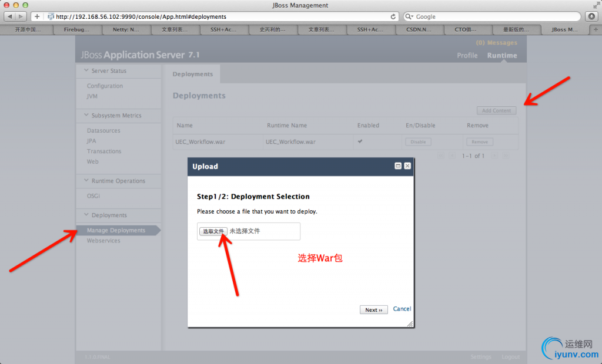Disable the UEC_Workflow.war deployment
Image resolution: width=602 pixels, height=364 pixels.
[418, 142]
